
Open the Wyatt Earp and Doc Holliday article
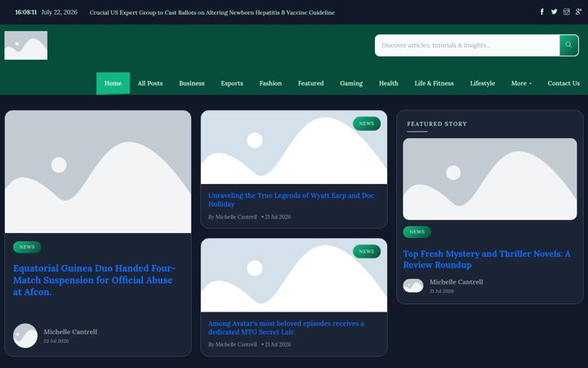point(292,200)
